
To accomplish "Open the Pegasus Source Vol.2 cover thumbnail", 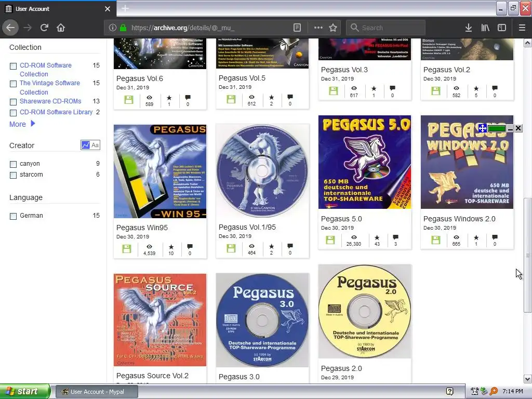I will pos(160,320).
